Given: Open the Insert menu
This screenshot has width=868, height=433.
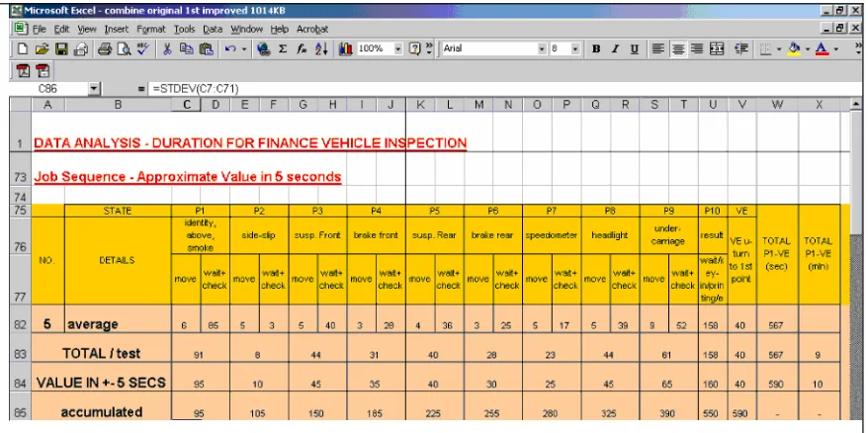Looking at the screenshot, I should coord(117,30).
